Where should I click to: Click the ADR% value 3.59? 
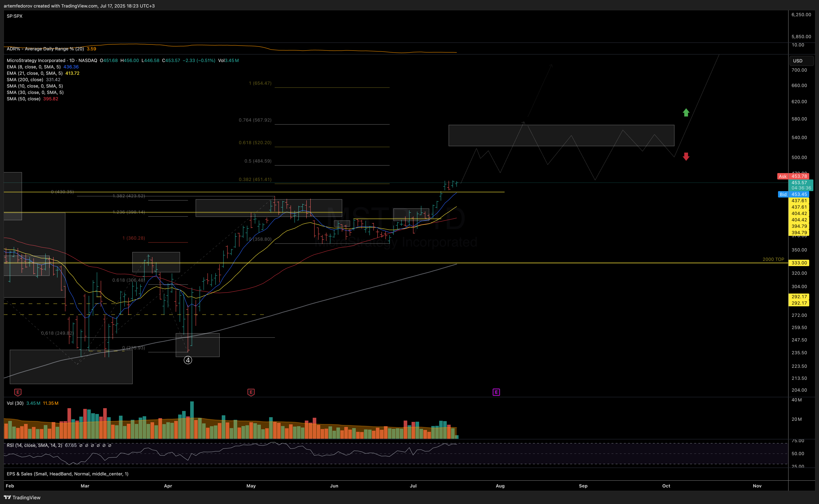[91, 49]
